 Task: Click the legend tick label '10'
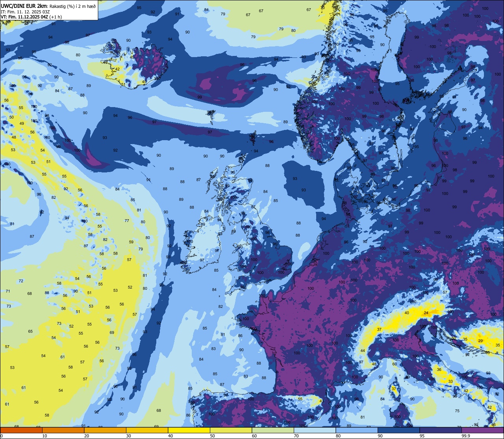click(x=44, y=436)
